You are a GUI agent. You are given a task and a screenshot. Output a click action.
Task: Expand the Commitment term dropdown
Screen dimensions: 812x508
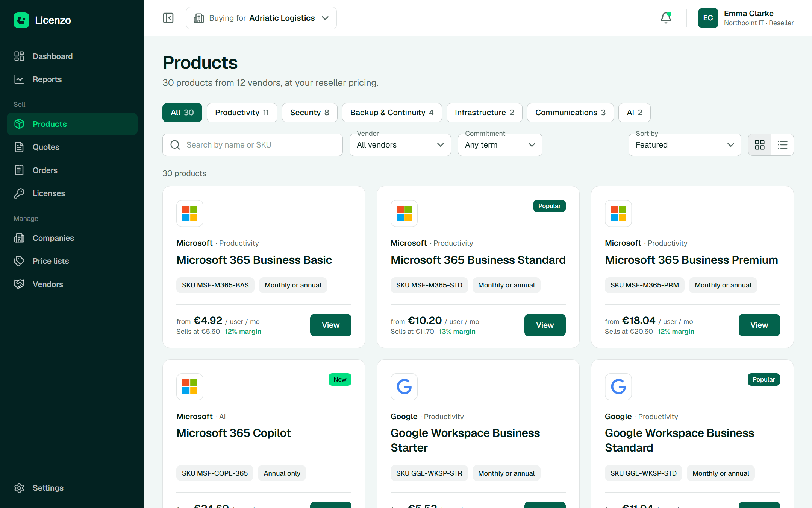click(500, 145)
